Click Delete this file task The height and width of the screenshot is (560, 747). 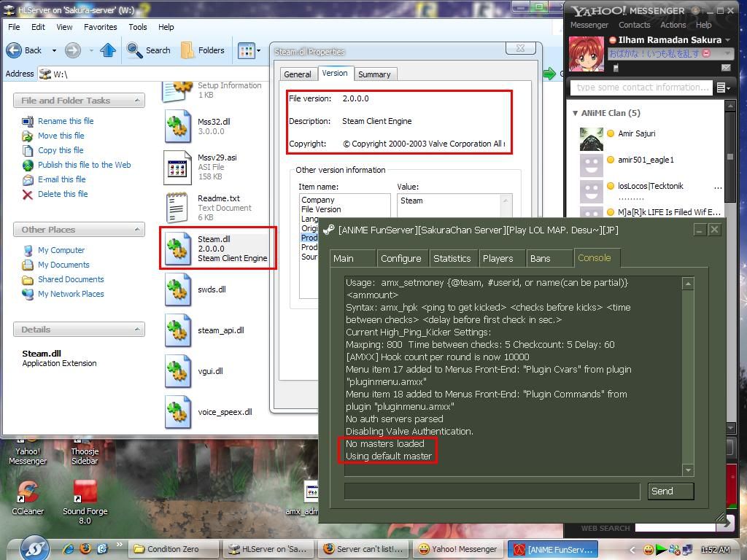click(x=63, y=194)
